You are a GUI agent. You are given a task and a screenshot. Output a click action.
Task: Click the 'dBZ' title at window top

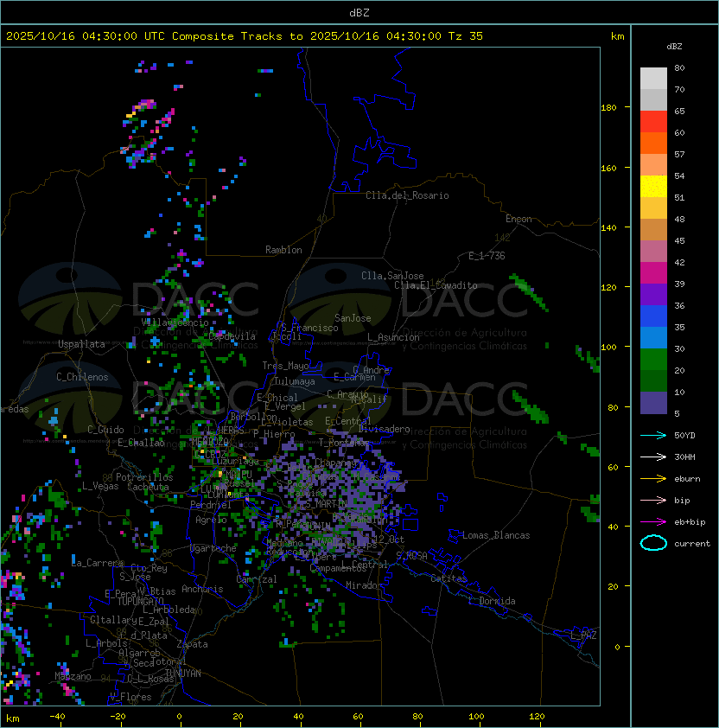tap(359, 12)
